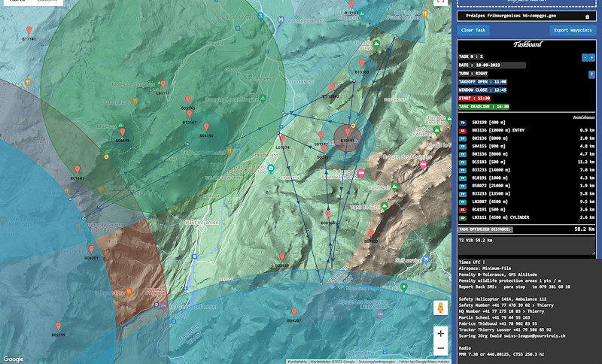Open Kurzbefehle keyboard shortcuts link

click(x=297, y=362)
